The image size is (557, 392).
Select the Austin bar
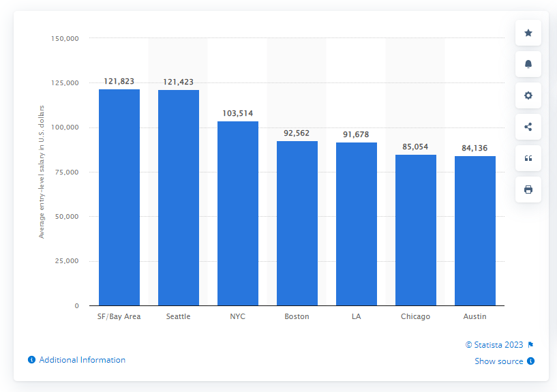[475, 230]
